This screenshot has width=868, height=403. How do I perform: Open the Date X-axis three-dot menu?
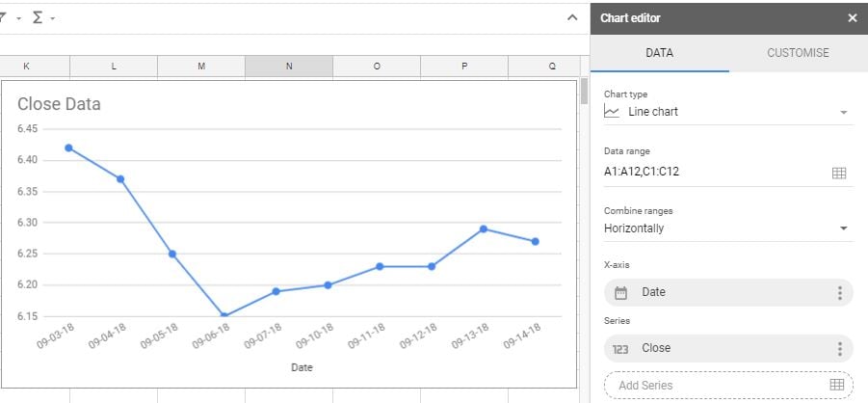pyautogui.click(x=840, y=293)
